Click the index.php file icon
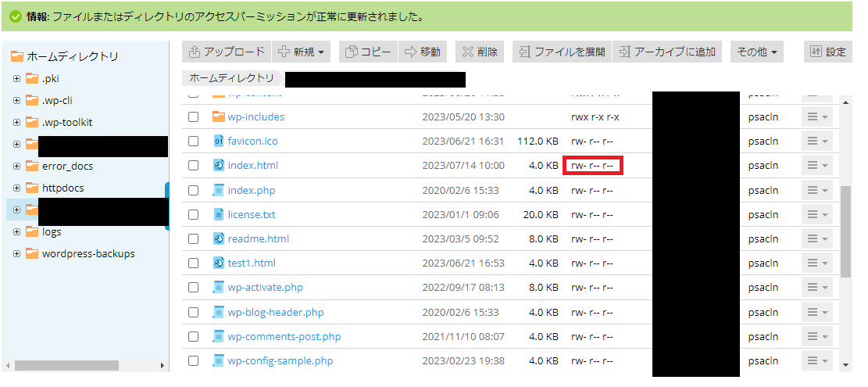 pyautogui.click(x=218, y=190)
